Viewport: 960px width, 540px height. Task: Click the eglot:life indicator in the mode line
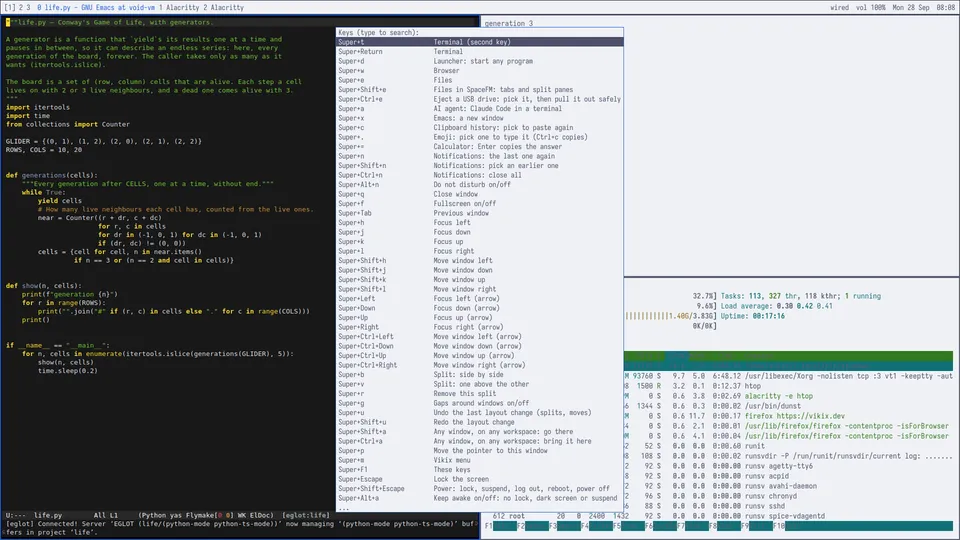(x=306, y=516)
